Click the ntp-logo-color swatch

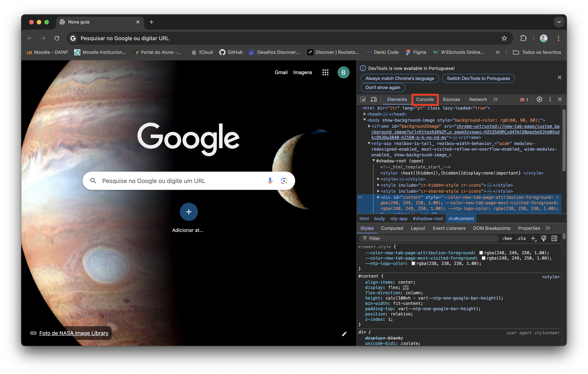pyautogui.click(x=413, y=264)
